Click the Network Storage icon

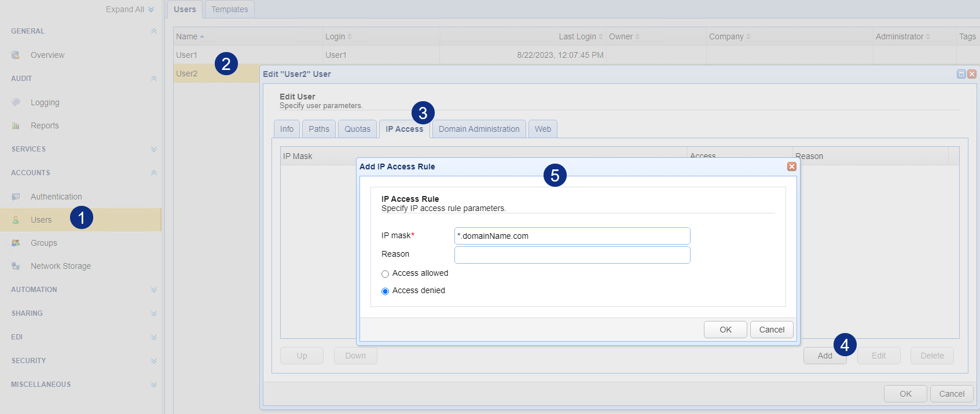16,266
